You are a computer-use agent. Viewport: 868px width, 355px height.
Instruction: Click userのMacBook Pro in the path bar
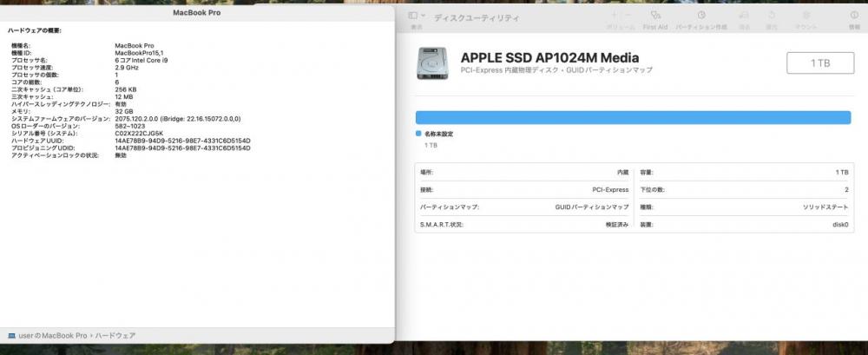point(53,336)
